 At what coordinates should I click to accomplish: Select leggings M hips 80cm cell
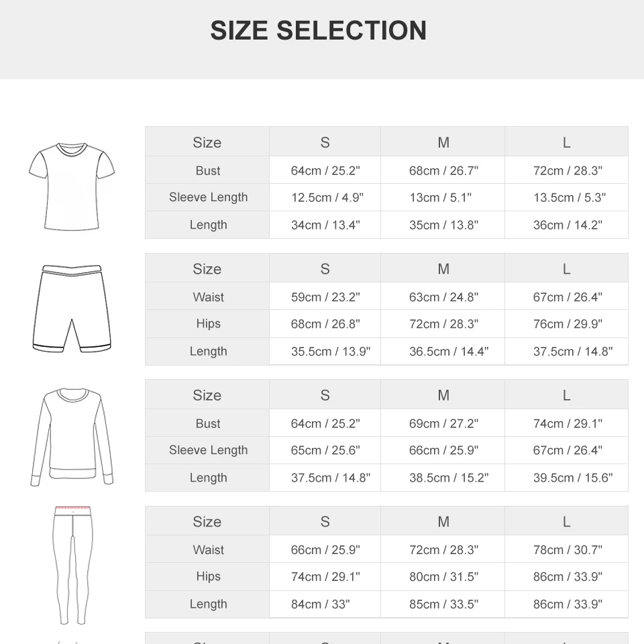tap(443, 577)
